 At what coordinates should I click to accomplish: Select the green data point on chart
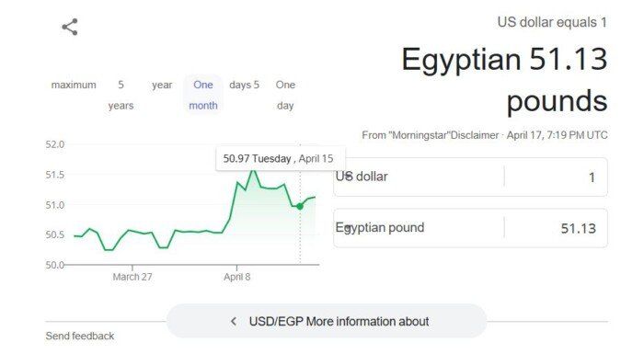(x=300, y=206)
